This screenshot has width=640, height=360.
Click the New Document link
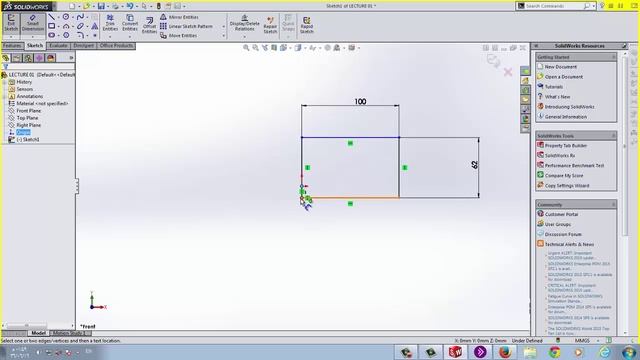560,67
